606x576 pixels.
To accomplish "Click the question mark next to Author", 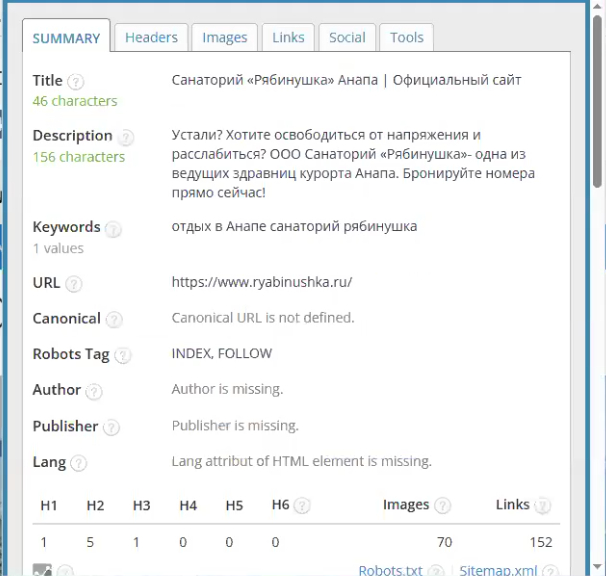I will point(94,391).
